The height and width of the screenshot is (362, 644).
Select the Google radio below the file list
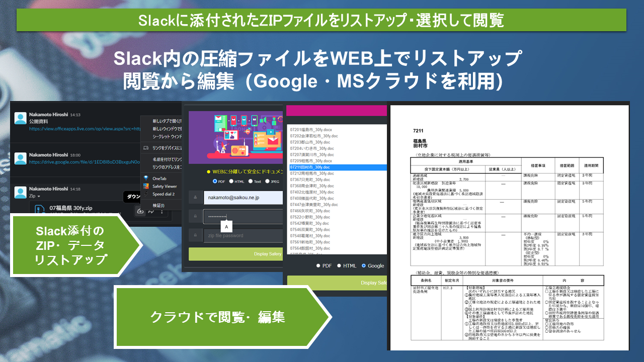point(364,265)
